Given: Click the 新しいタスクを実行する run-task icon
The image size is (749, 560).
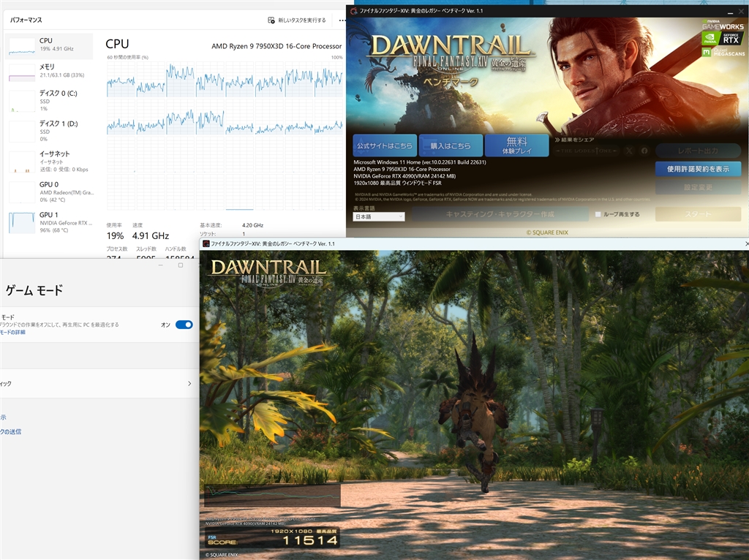Looking at the screenshot, I should [271, 20].
